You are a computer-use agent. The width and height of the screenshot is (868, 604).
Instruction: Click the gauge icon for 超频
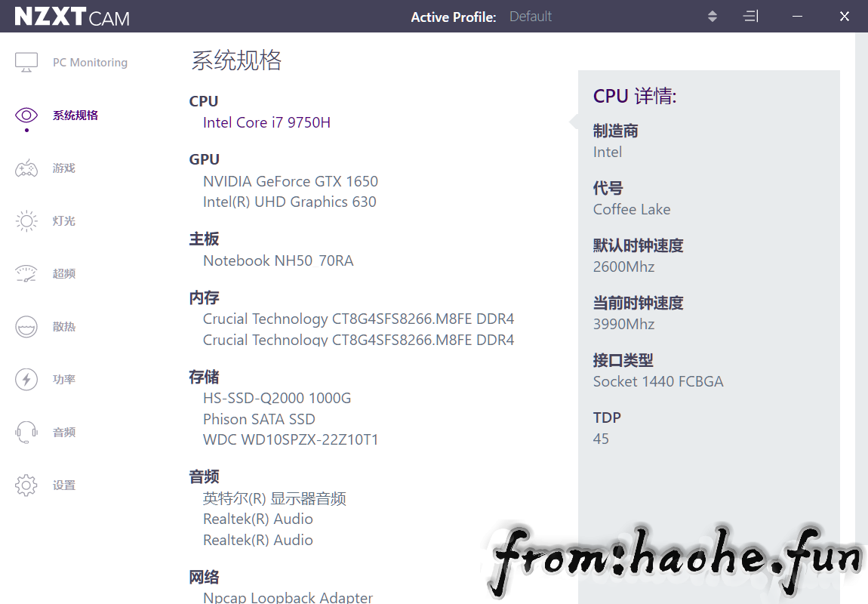pos(26,273)
